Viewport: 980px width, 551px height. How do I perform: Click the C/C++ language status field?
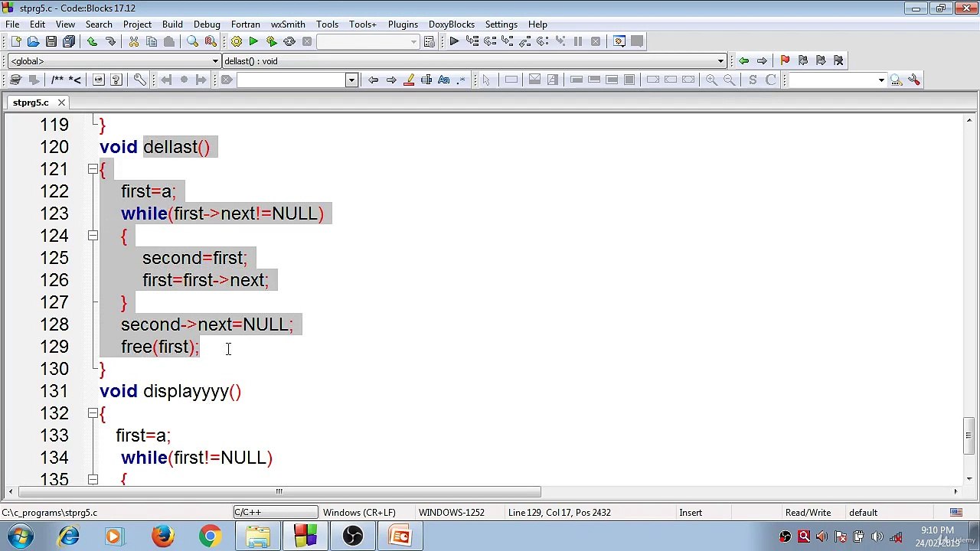276,513
